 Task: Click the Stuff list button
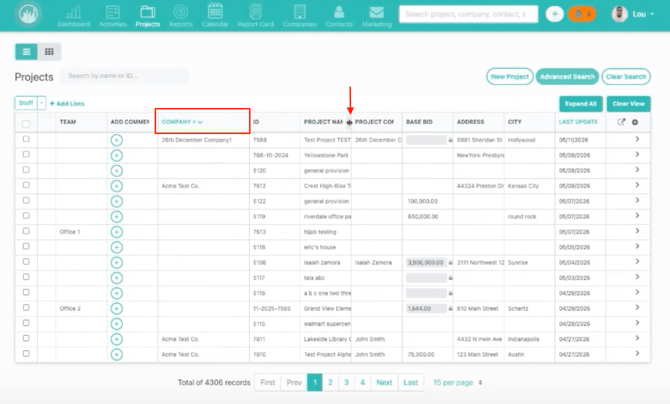(x=26, y=103)
